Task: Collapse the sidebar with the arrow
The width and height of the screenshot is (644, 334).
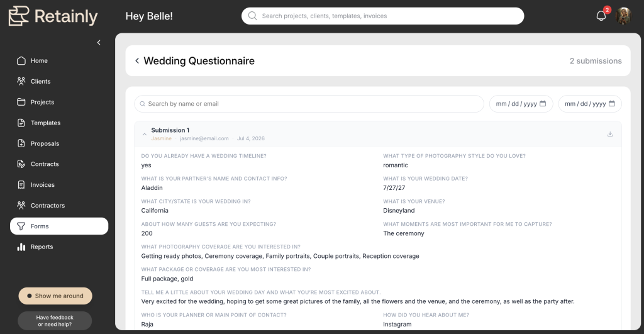Action: [99, 42]
